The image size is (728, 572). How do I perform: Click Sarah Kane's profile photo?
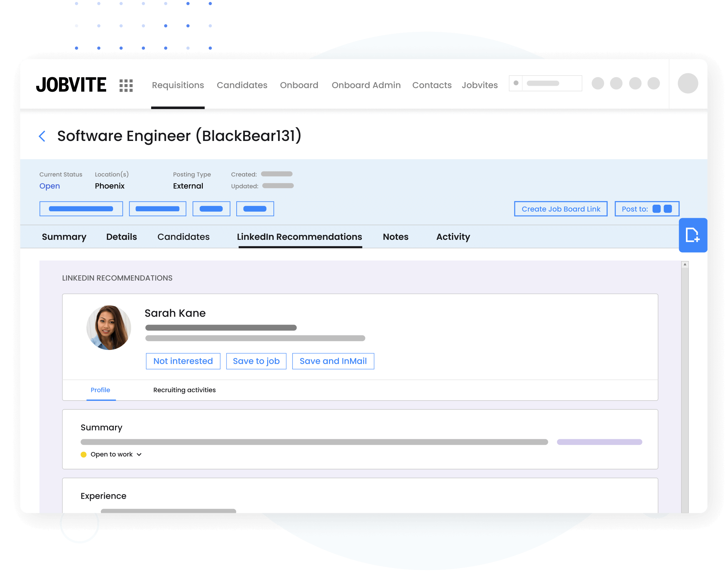pyautogui.click(x=108, y=328)
